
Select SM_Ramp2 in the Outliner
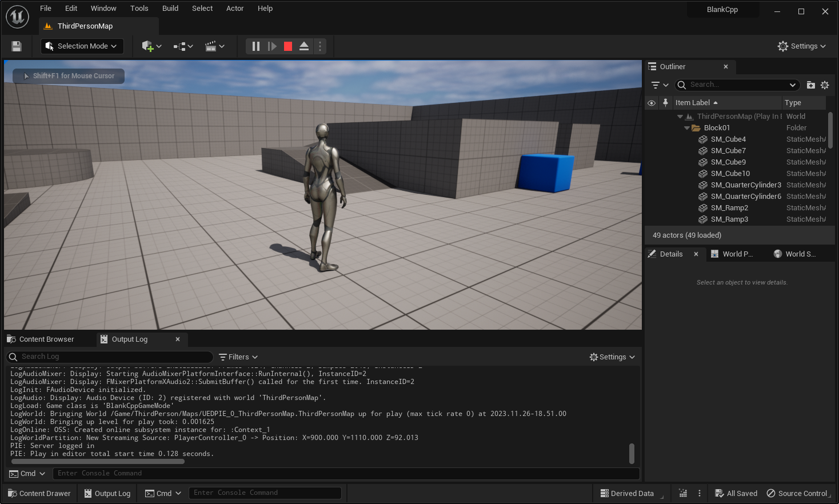(736, 208)
